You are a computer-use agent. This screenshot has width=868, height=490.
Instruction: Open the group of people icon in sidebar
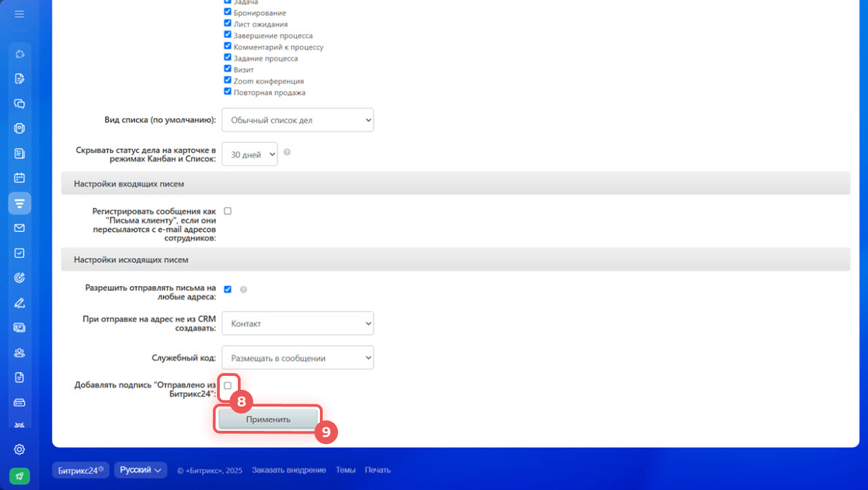point(19,353)
